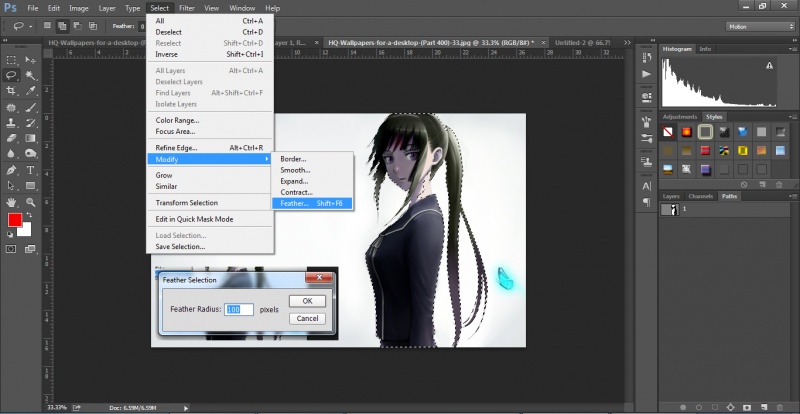Click Feather in the Modify submenu
Viewport: 800px width, 414px height.
point(310,203)
